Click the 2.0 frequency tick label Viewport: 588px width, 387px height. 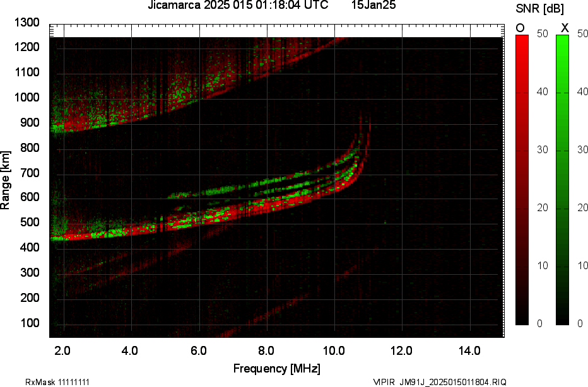point(62,350)
